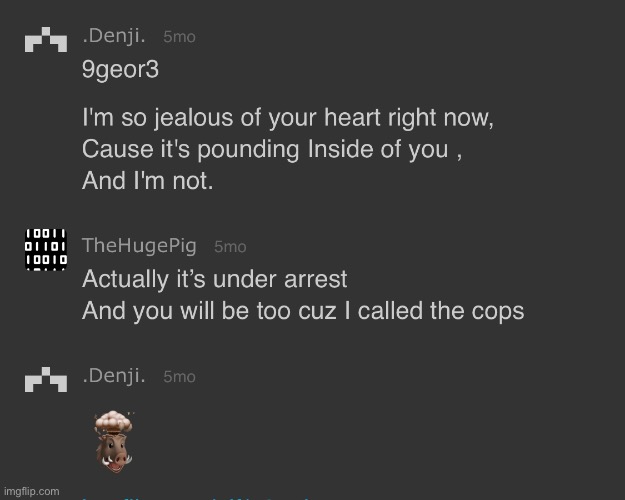Click the 5mo timestamp beside TheHugePig
The width and height of the screenshot is (625, 500).
click(230, 246)
